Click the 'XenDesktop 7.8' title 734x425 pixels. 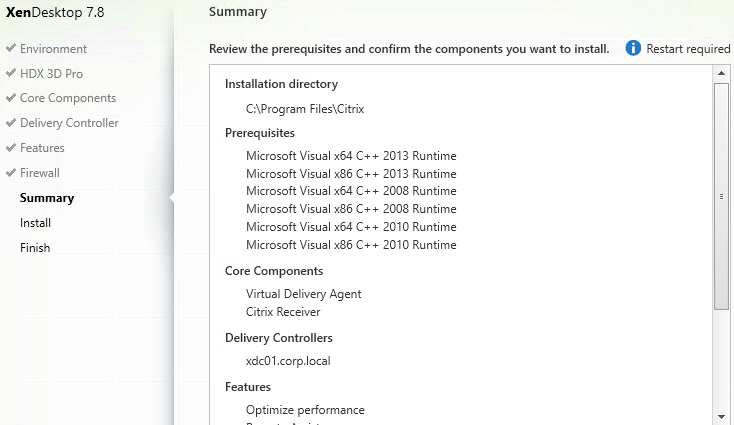[x=55, y=12]
